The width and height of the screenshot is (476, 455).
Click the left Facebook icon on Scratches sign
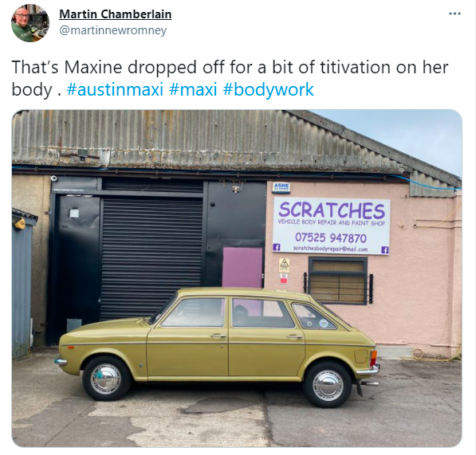pos(277,247)
